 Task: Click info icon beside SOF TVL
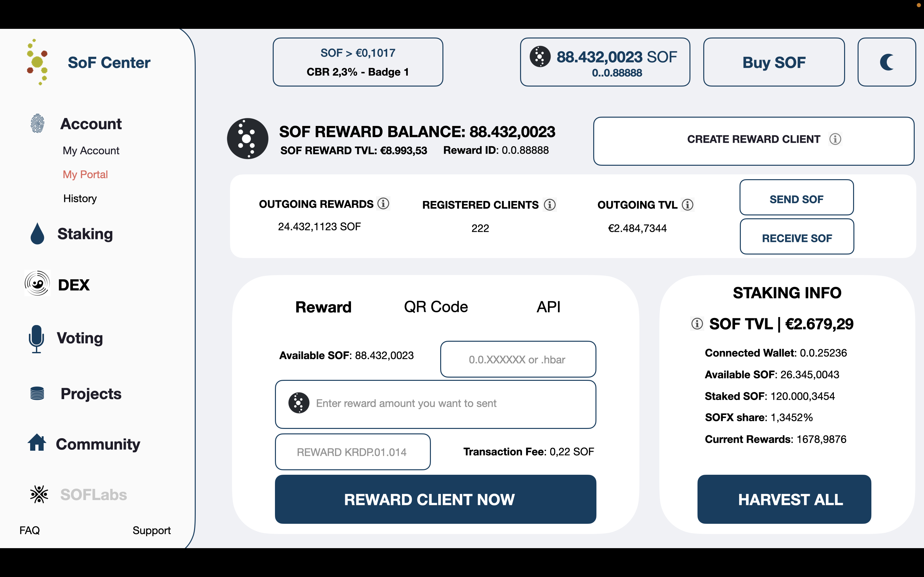(x=697, y=324)
